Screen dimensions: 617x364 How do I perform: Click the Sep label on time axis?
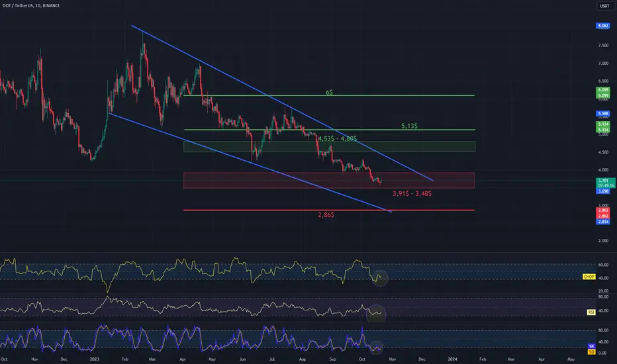pos(332,359)
